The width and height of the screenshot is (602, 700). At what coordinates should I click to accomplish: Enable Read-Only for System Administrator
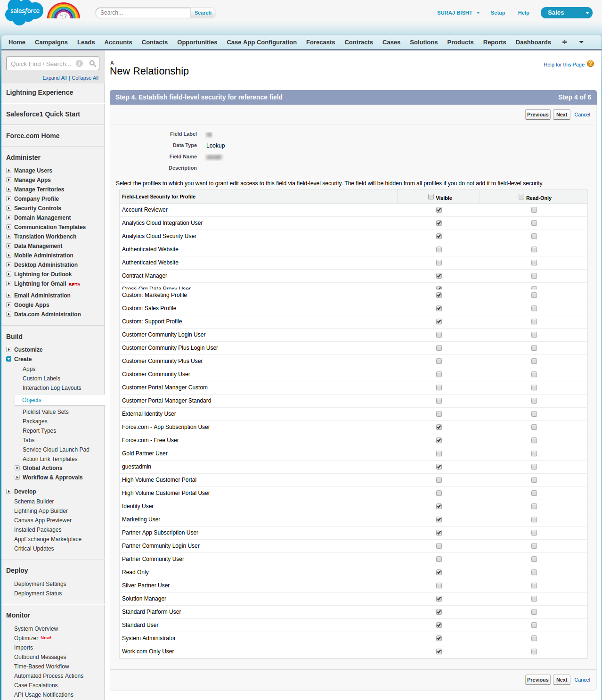534,638
